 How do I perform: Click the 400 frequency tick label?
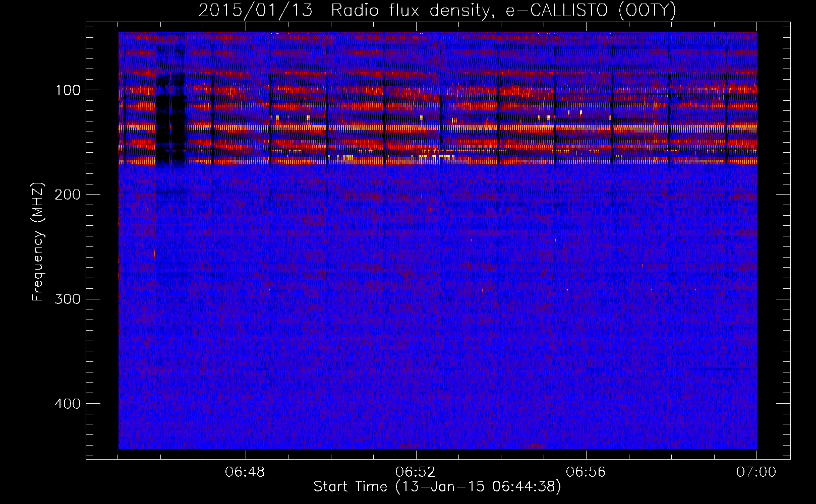[68, 403]
